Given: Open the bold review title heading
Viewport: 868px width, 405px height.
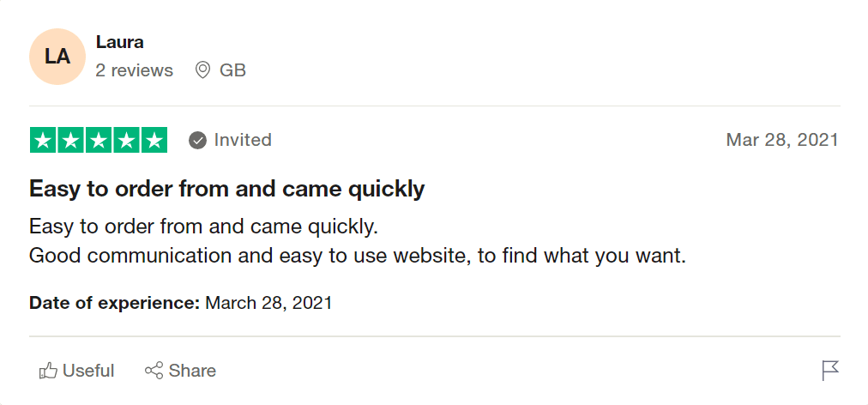Looking at the screenshot, I should [x=227, y=189].
